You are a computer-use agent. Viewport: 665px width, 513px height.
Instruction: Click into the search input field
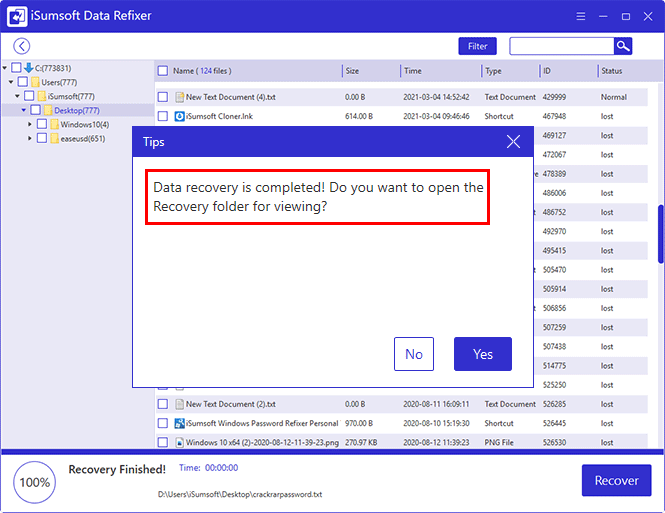click(x=562, y=46)
